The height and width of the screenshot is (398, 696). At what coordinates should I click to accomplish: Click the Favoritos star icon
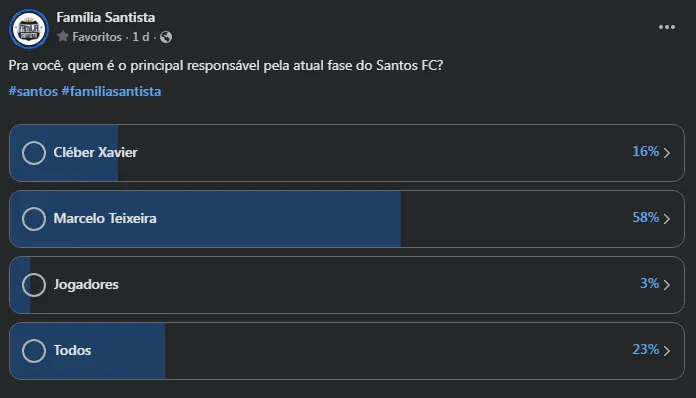[x=63, y=36]
